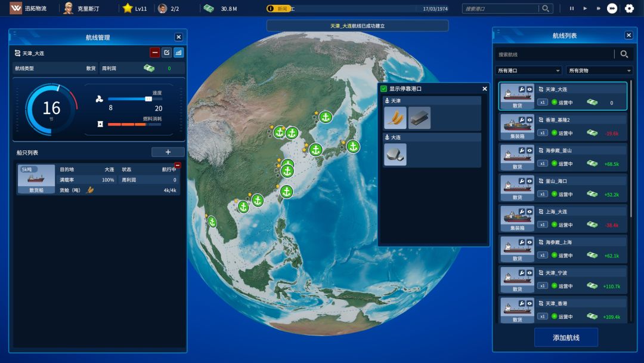
Task: Click the 天津_大连航线已成功建立 notification banner
Action: 357,26
